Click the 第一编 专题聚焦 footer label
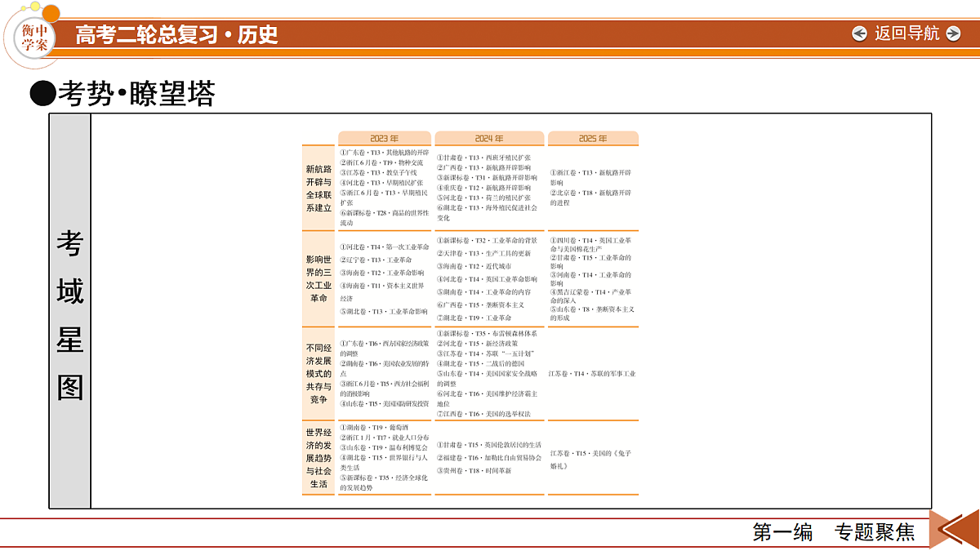980x551 pixels. (833, 533)
